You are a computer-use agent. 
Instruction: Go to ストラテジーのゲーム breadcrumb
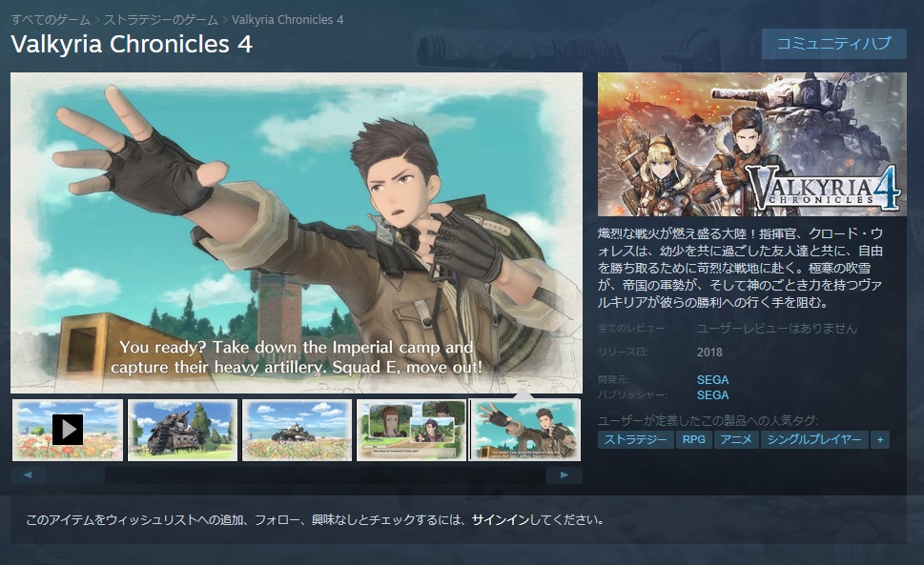161,19
